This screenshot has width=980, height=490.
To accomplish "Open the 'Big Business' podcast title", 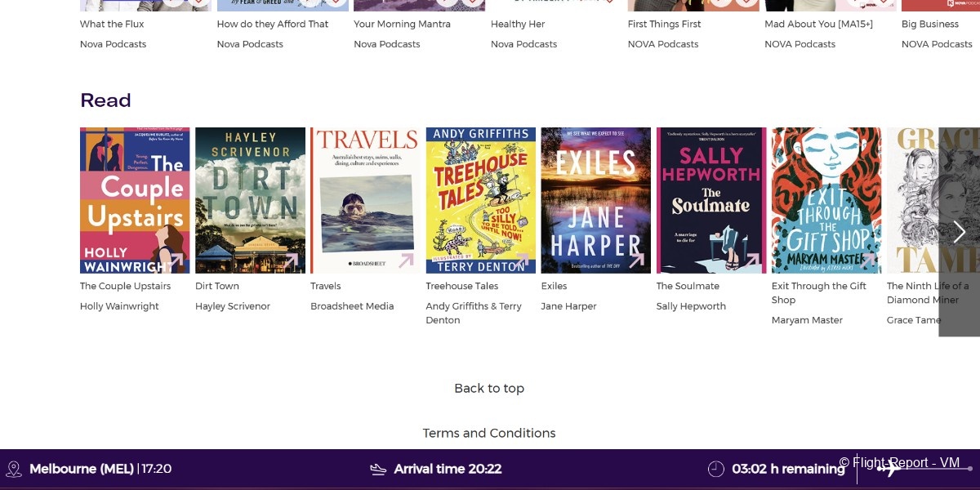I will (930, 24).
